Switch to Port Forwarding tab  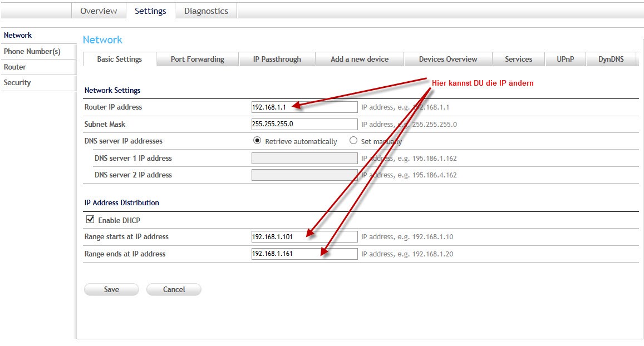tap(197, 59)
